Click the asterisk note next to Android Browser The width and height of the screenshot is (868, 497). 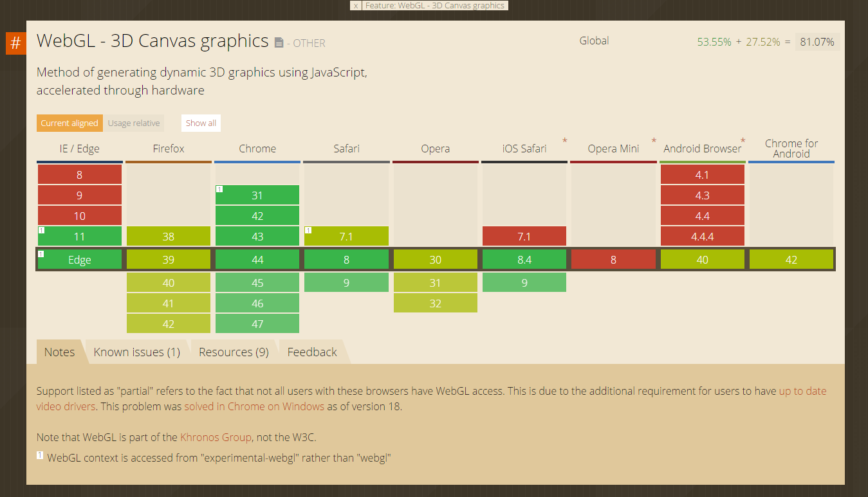click(x=743, y=141)
